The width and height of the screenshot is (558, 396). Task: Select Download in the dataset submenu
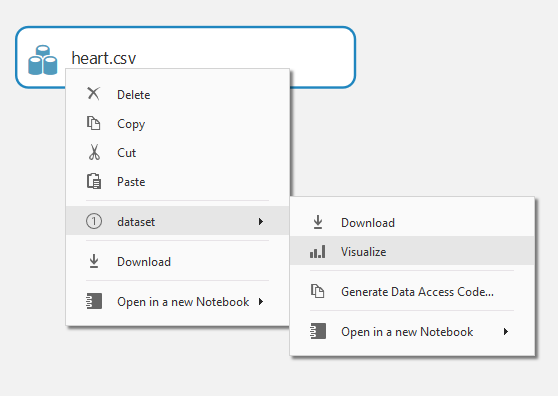coord(412,222)
